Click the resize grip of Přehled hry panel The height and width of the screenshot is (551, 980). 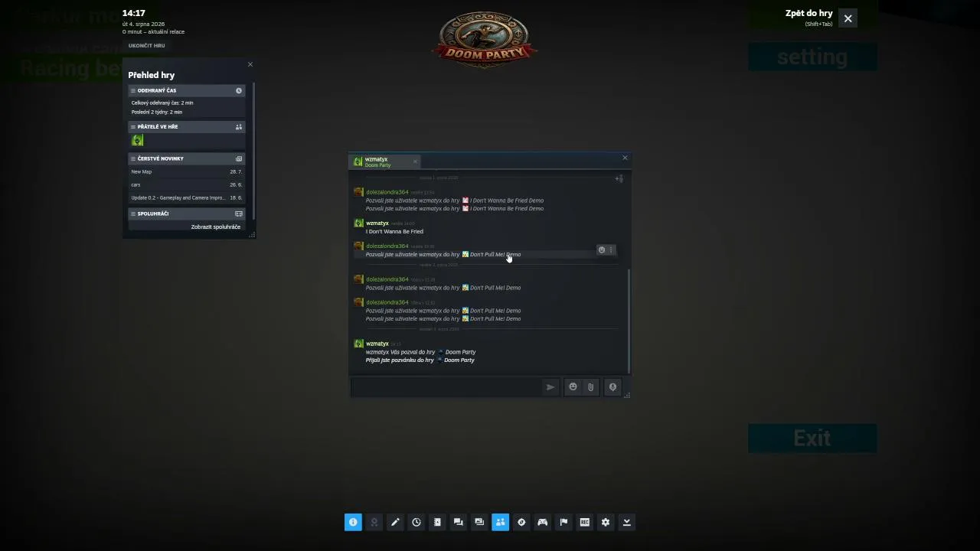coord(251,235)
